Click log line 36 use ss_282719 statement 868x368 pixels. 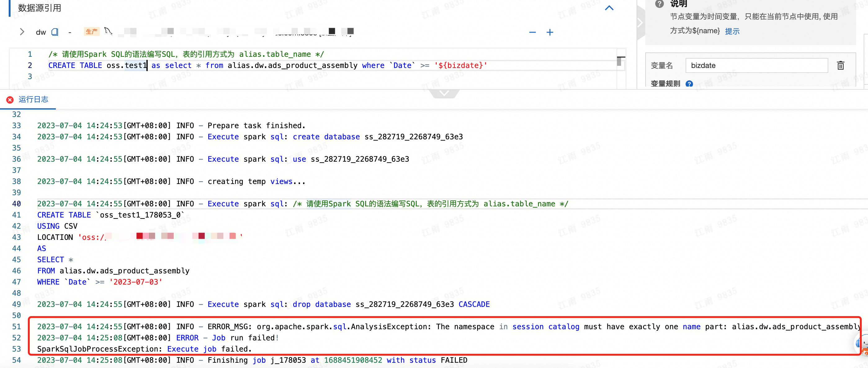223,159
